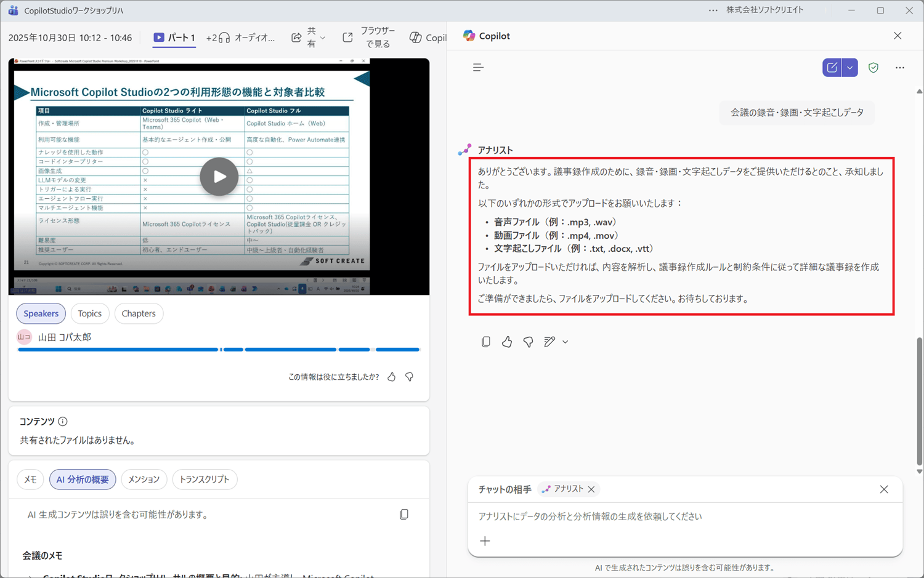Select the Chapters button

[x=139, y=313]
